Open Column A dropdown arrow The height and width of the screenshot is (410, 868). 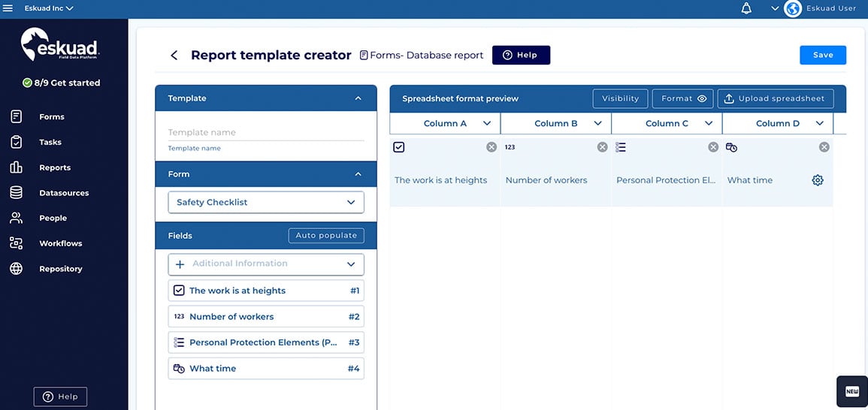click(x=486, y=123)
